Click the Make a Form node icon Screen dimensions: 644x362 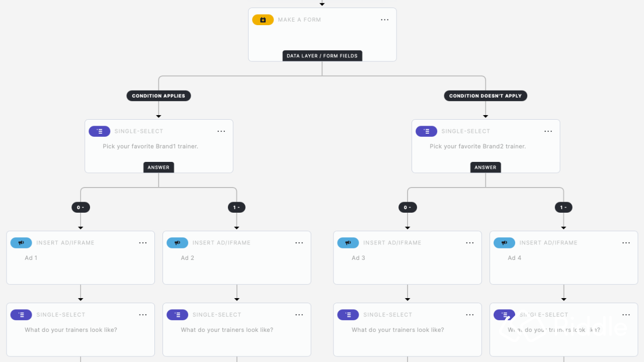click(x=263, y=19)
